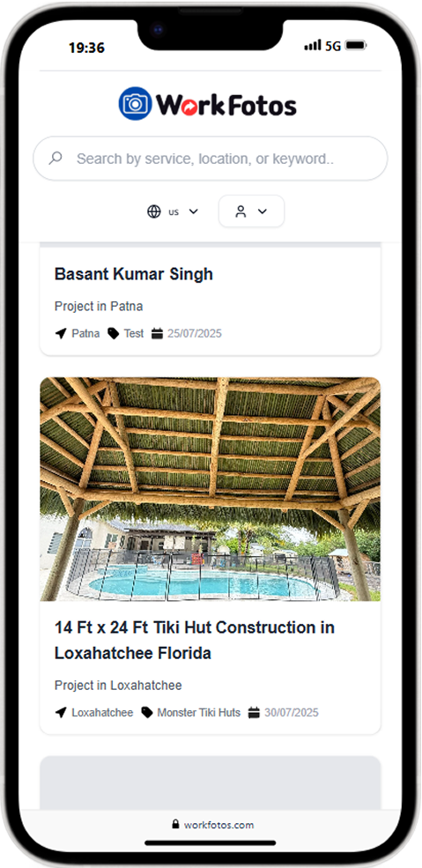
Task: Open the gray placeholder project card
Action: pyautogui.click(x=211, y=783)
